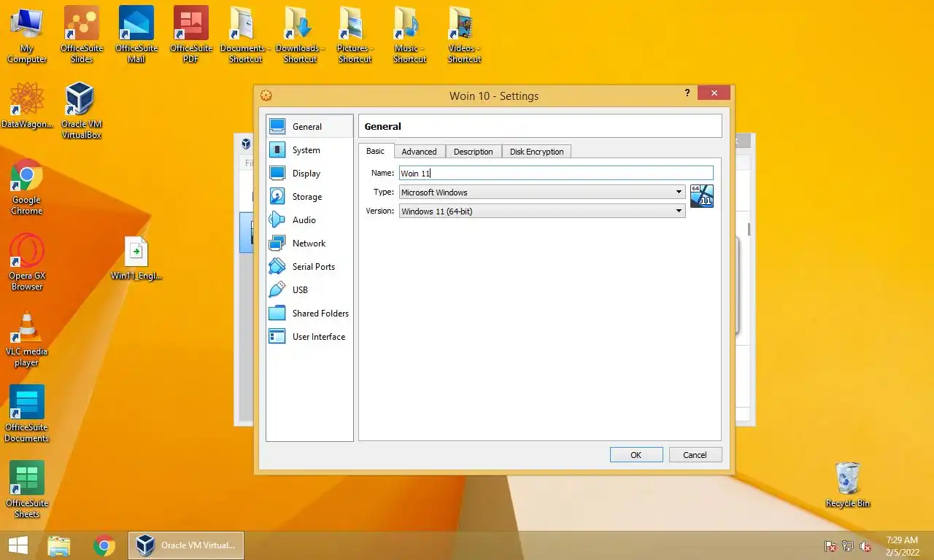The width and height of the screenshot is (934, 560).
Task: Open OfficeSuite Slides desktop shortcut
Action: tap(82, 36)
